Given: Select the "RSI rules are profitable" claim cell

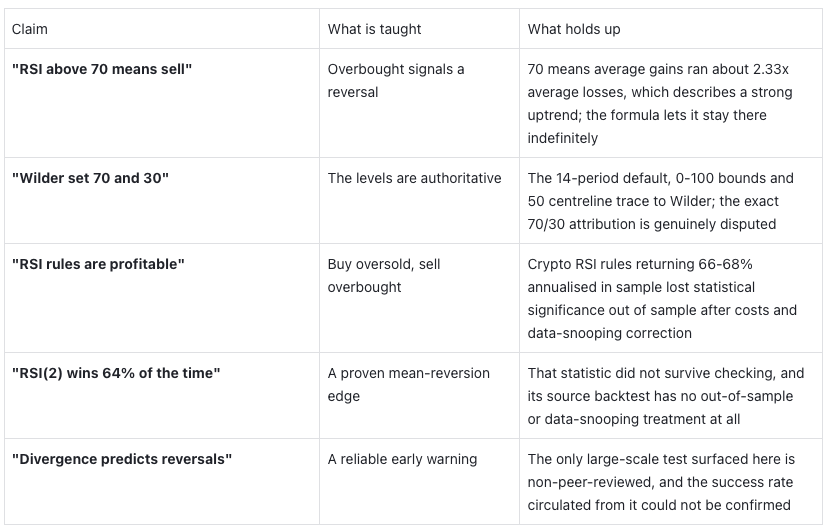Looking at the screenshot, I should click(x=162, y=299).
